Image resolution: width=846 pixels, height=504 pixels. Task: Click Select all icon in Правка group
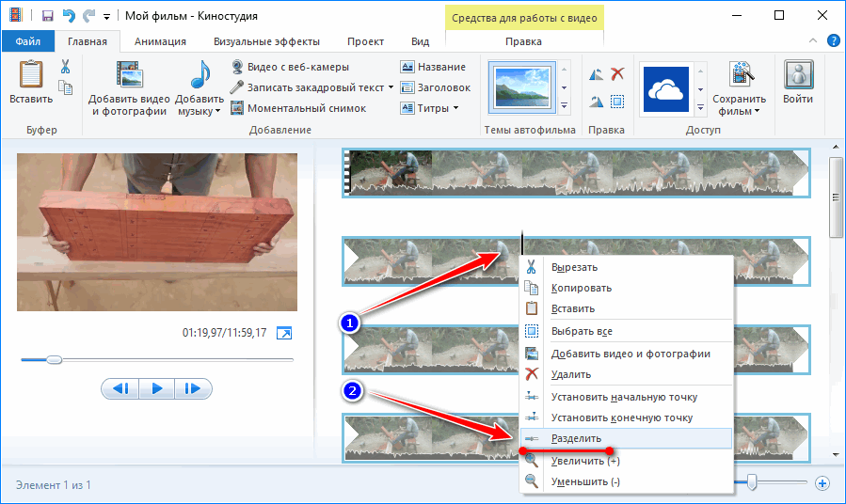click(617, 102)
